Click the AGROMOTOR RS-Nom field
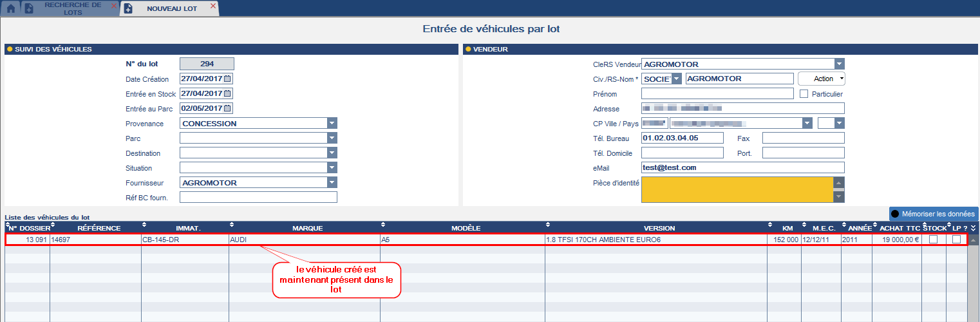The width and height of the screenshot is (980, 322). point(740,79)
